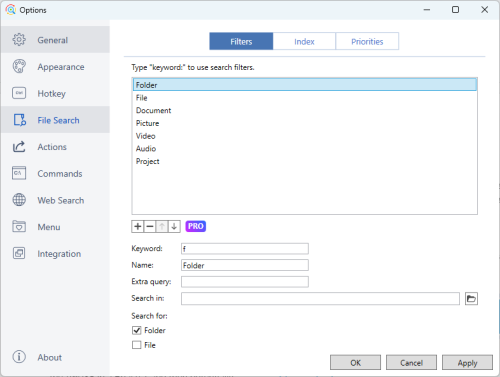Viewport: 500px width, 377px height.
Task: Open Commands via terminal icon
Action: coord(19,173)
